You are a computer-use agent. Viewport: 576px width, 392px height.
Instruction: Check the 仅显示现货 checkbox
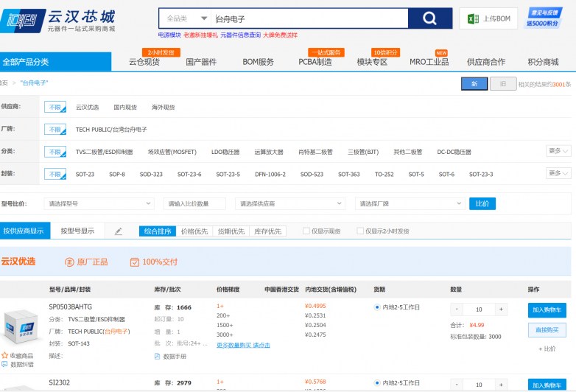tap(306, 231)
